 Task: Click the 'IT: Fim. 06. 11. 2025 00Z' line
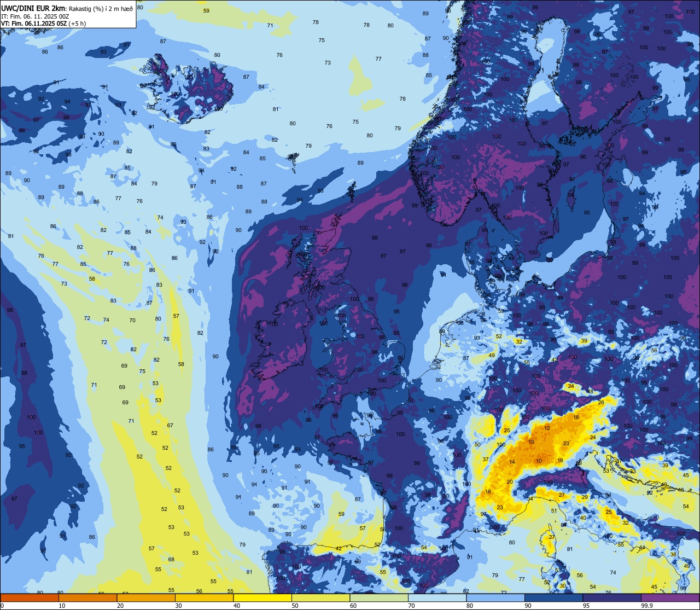tap(35, 16)
